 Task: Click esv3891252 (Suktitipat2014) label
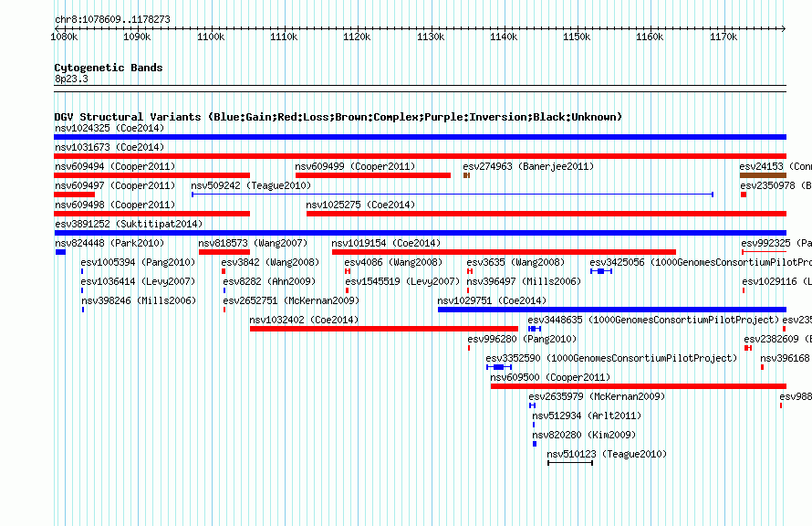tap(129, 224)
